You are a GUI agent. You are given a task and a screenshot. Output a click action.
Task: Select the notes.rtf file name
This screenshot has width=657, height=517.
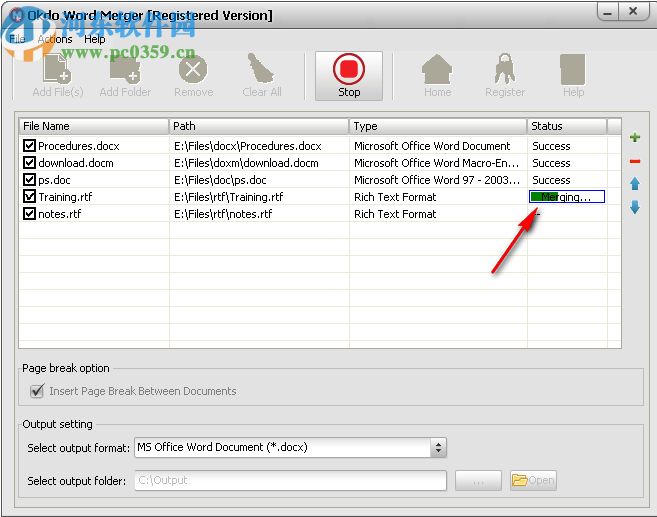click(59, 214)
